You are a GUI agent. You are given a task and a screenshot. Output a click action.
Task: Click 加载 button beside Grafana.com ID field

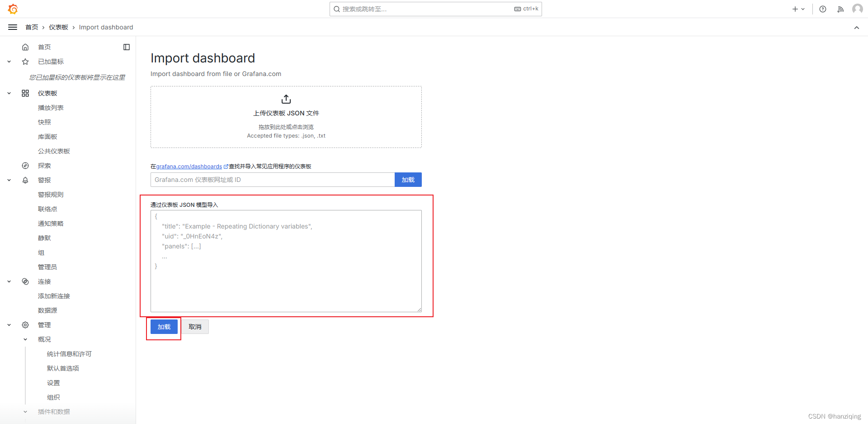(x=408, y=180)
